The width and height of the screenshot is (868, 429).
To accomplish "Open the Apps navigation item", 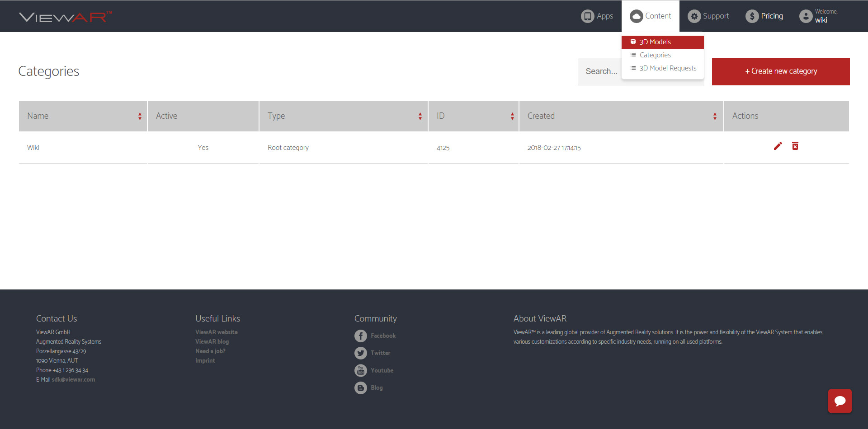I will click(597, 16).
